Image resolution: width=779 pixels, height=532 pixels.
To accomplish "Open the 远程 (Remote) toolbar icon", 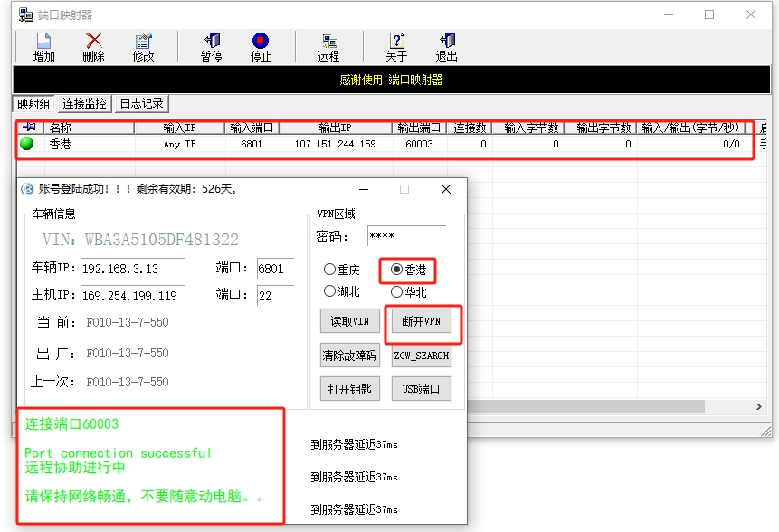I will [x=328, y=42].
